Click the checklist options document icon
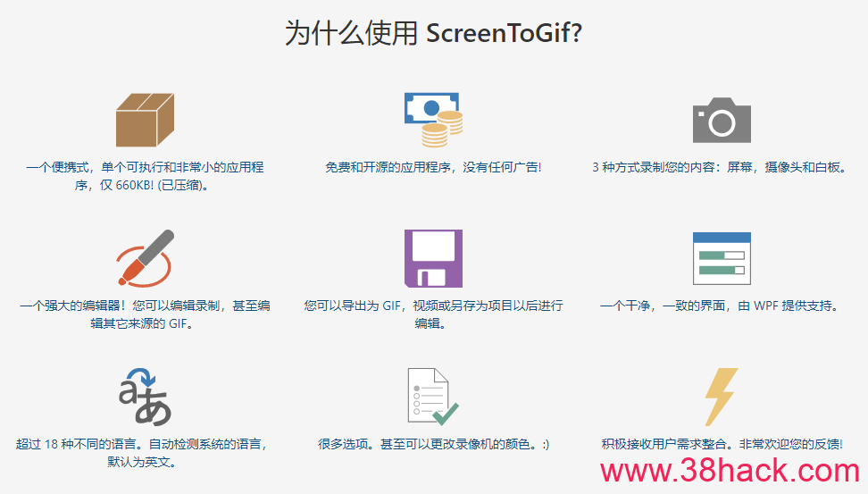The image size is (868, 494). click(433, 397)
